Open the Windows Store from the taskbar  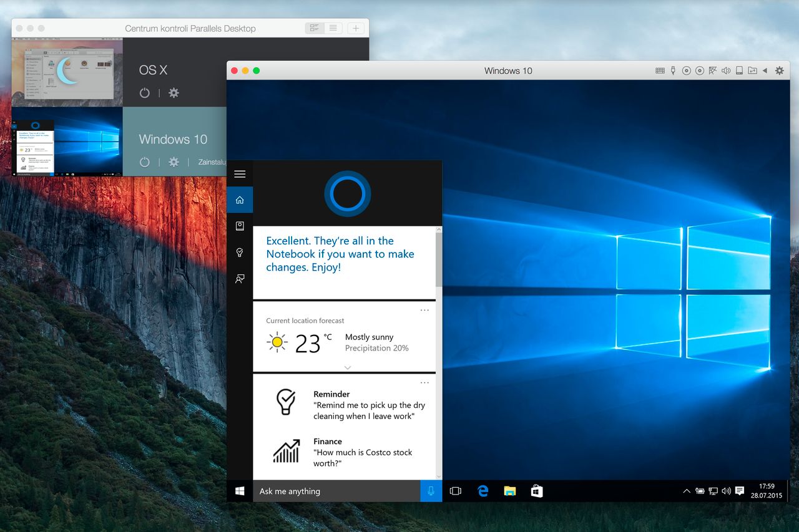[x=537, y=491]
